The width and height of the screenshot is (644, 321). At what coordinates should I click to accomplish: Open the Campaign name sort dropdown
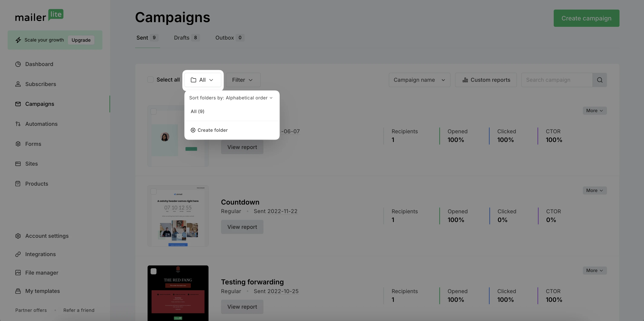tap(420, 80)
